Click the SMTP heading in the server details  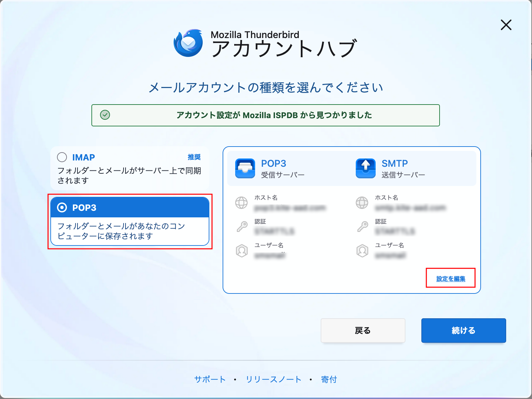tap(395, 163)
